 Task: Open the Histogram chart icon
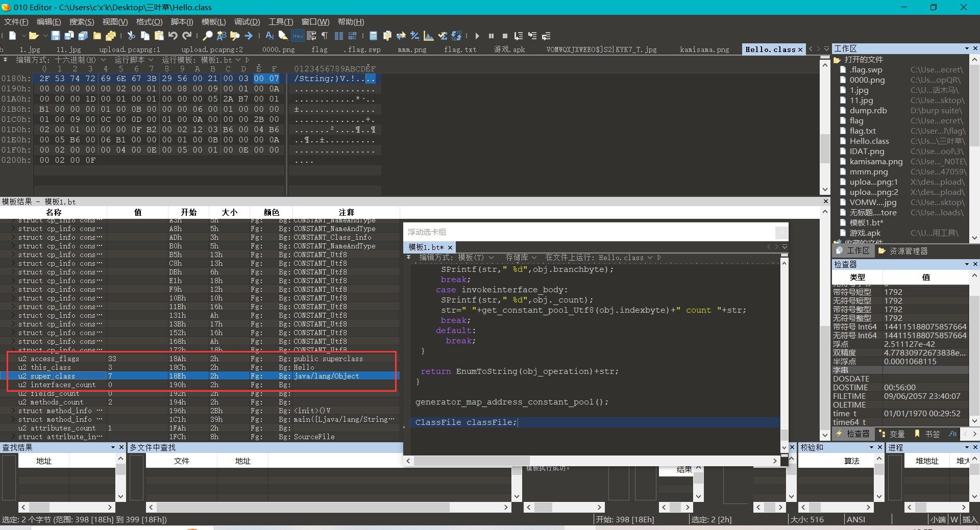click(x=429, y=36)
